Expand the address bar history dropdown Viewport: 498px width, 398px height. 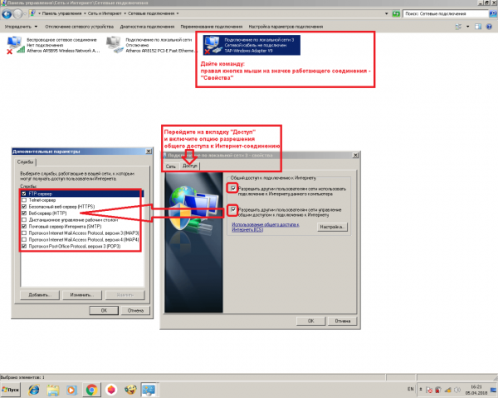[386, 14]
